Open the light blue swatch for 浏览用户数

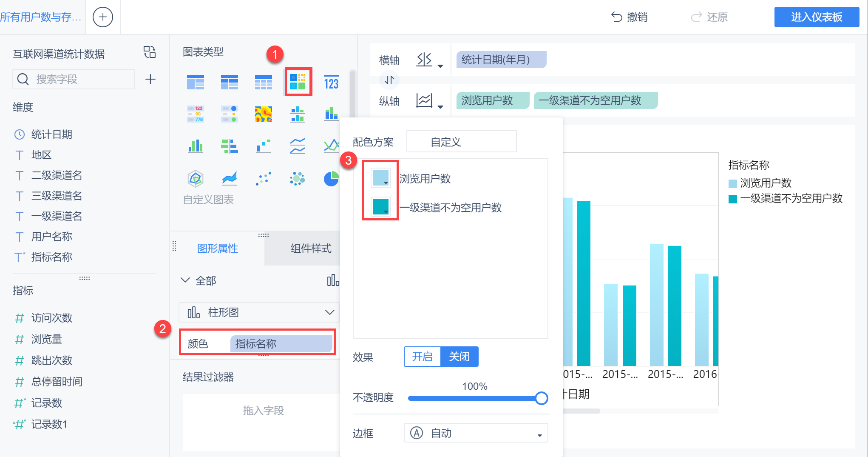point(380,178)
